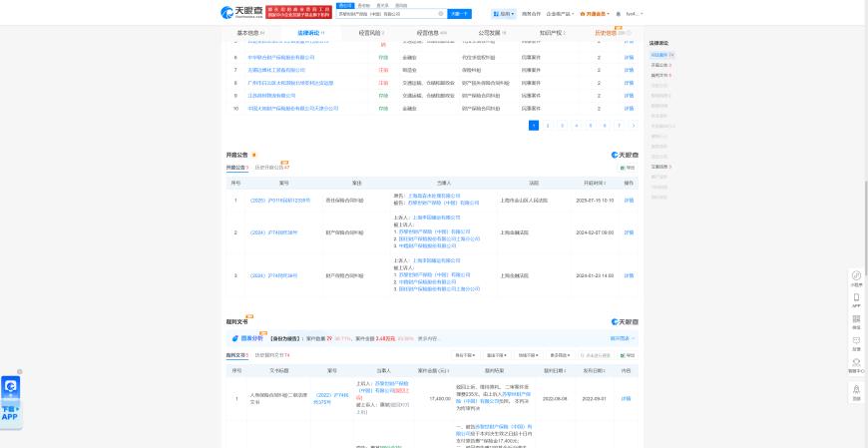Jump to 裁判文书 in right-side navigation

[x=658, y=75]
